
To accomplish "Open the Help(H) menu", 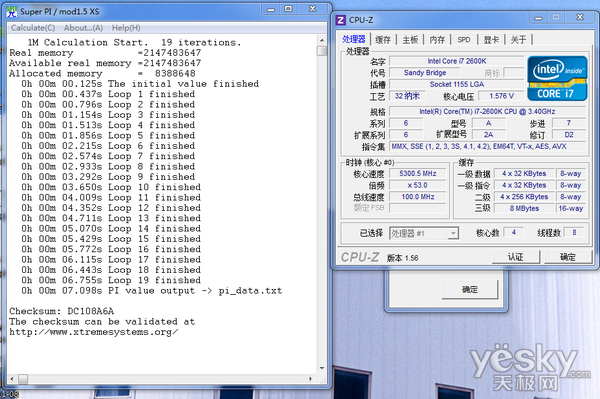I will coord(126,28).
